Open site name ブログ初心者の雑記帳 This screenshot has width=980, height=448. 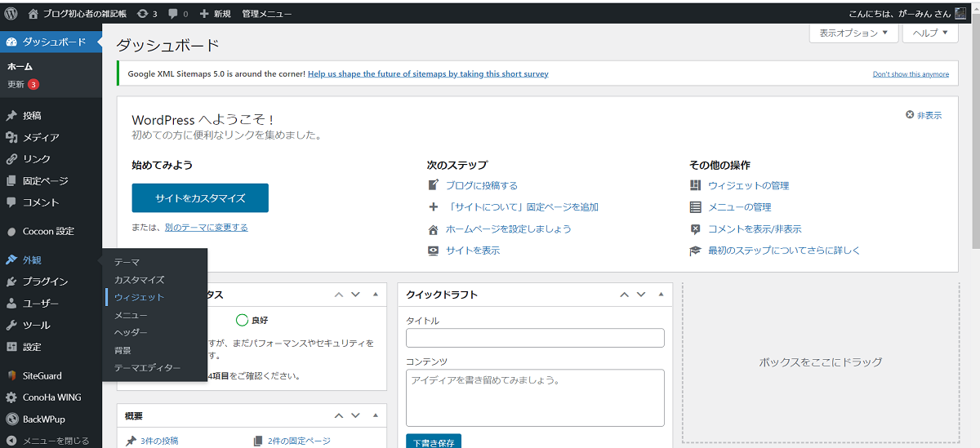tap(78, 14)
